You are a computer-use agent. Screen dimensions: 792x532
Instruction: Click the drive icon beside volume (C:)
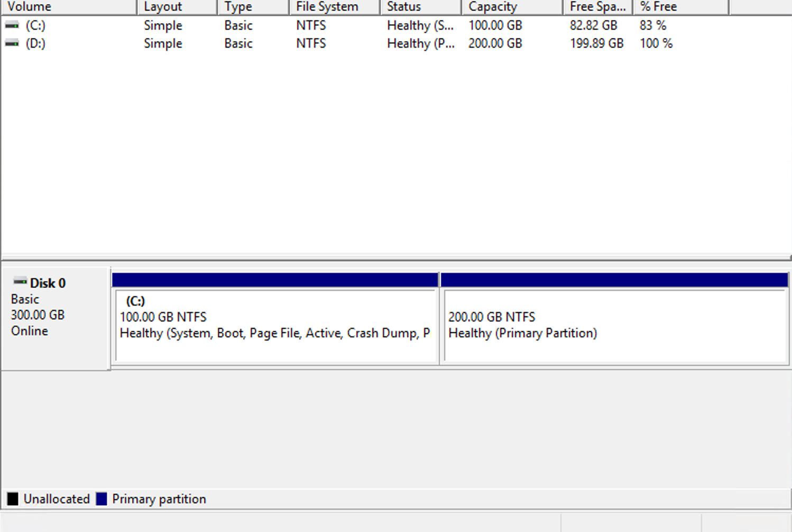pos(12,25)
